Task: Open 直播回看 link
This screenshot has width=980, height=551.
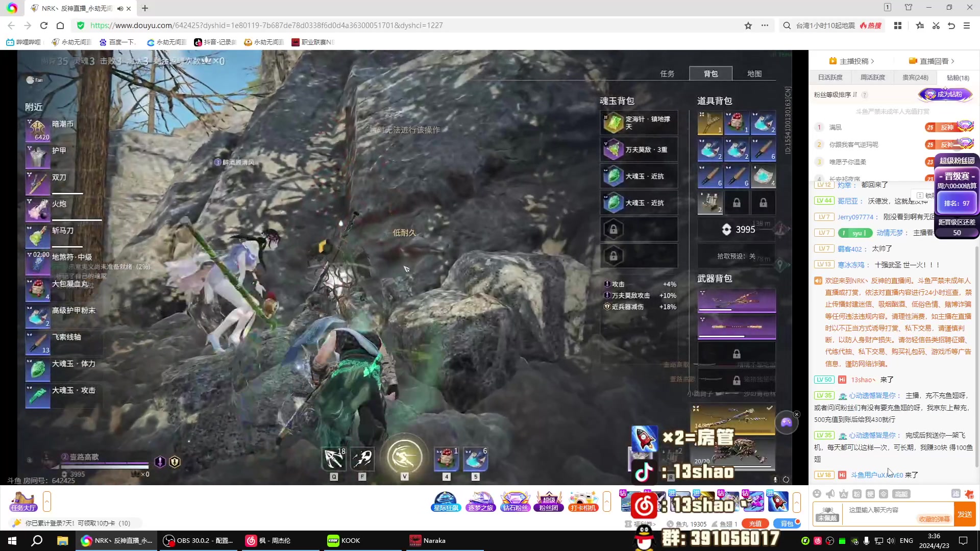Action: 932,61
